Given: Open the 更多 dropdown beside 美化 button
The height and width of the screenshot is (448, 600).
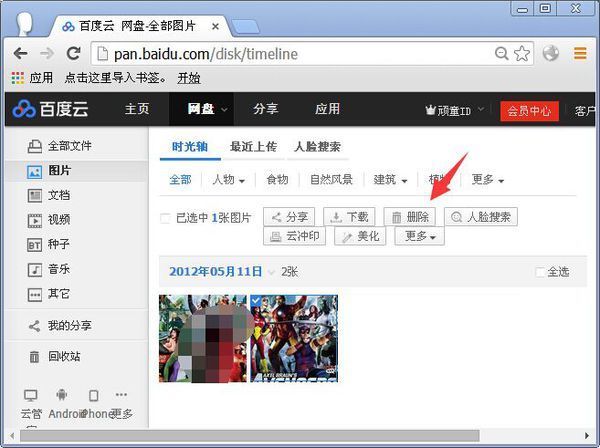Looking at the screenshot, I should (419, 237).
